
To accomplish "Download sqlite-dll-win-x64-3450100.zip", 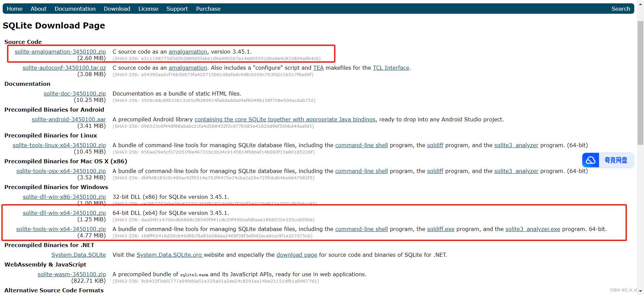I will 64,213.
